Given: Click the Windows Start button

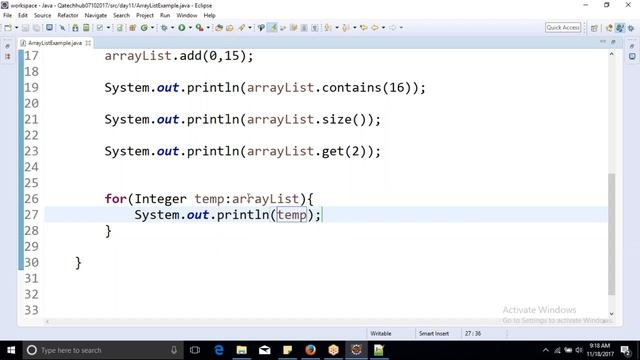Looking at the screenshot, I should coord(11,350).
